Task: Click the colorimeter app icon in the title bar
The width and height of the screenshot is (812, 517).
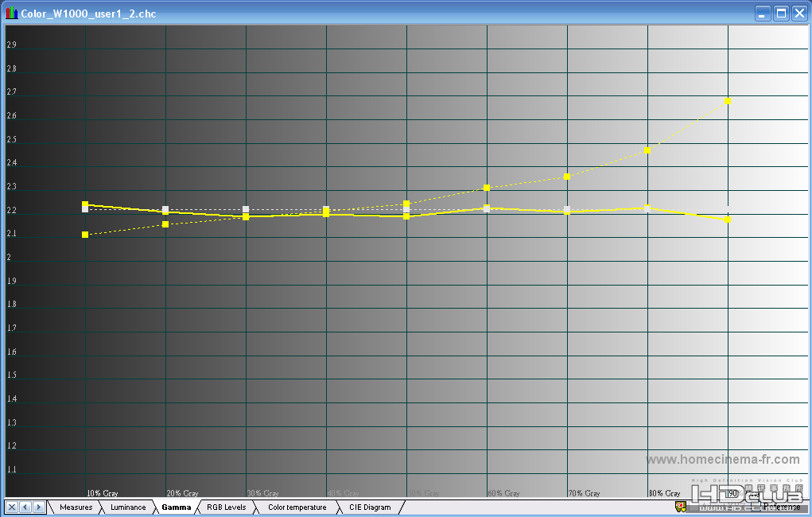Action: (x=11, y=13)
